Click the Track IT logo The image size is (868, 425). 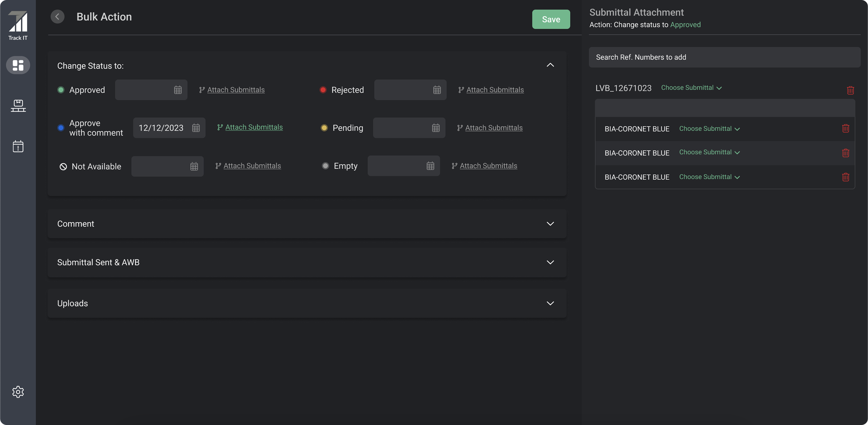coord(18,26)
